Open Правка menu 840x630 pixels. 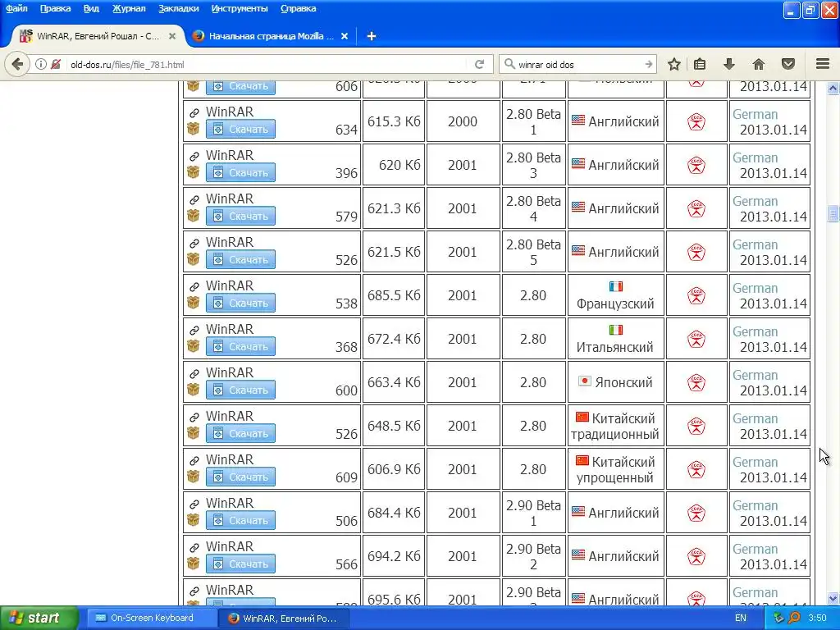tap(55, 8)
